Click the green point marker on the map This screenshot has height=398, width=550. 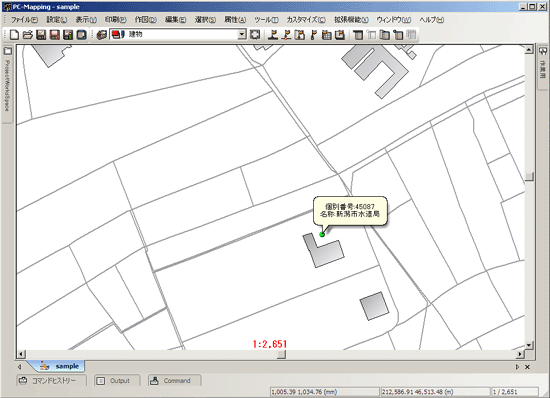pyautogui.click(x=322, y=234)
